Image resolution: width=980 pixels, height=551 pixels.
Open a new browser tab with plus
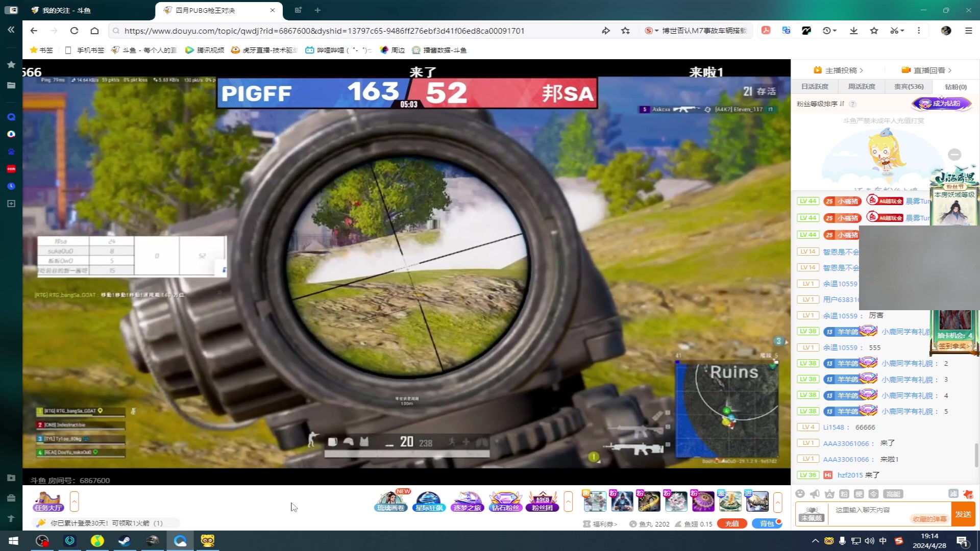tap(317, 10)
